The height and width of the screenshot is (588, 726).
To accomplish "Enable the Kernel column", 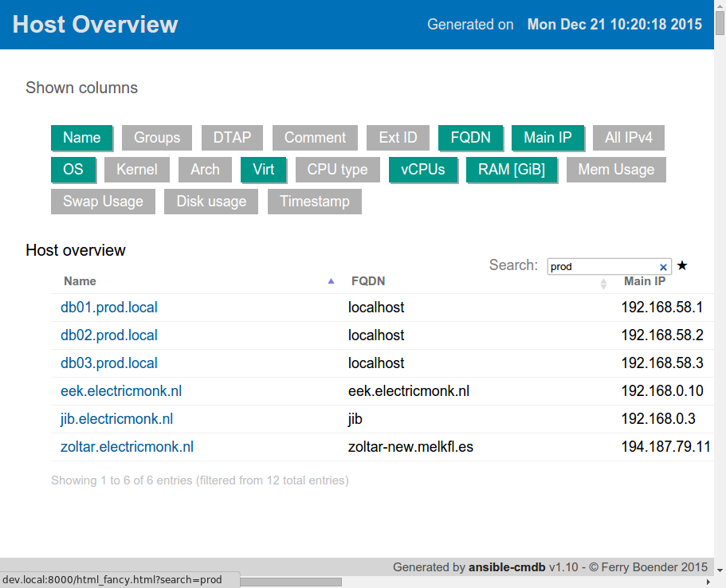I will point(137,170).
